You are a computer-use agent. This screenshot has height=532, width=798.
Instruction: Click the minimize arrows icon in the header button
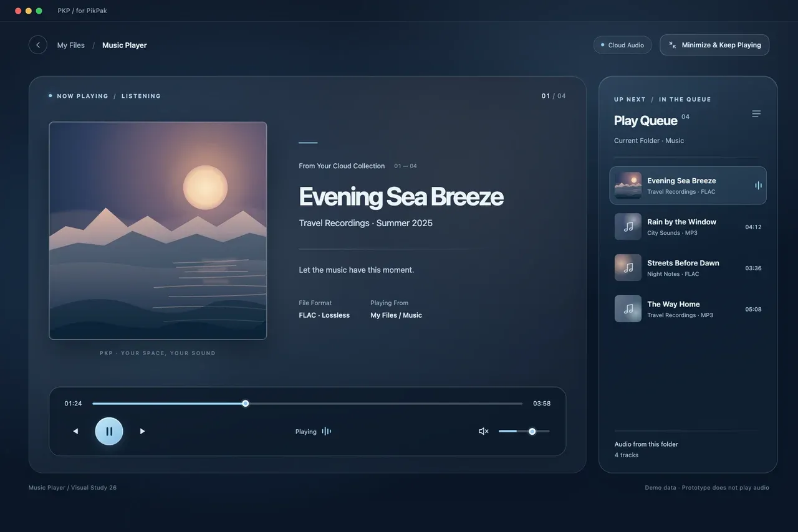tap(673, 45)
